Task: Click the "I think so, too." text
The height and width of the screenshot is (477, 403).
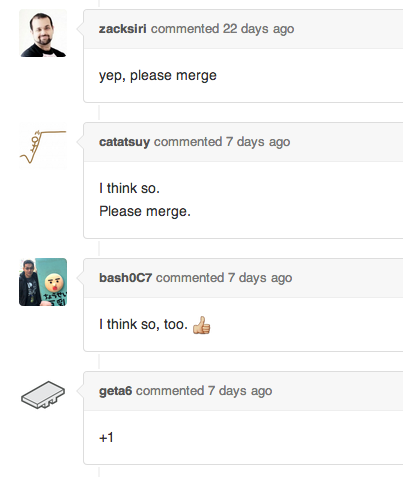Action: (x=143, y=324)
